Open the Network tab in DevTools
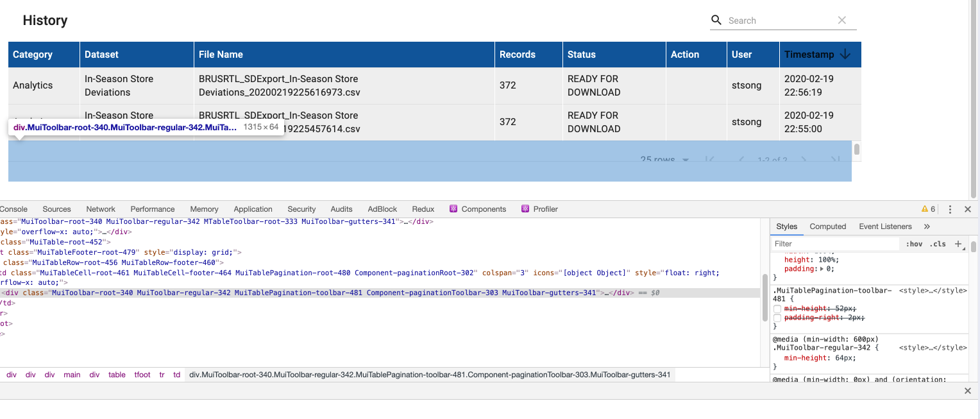Viewport: 980px width, 419px height. pyautogui.click(x=101, y=209)
